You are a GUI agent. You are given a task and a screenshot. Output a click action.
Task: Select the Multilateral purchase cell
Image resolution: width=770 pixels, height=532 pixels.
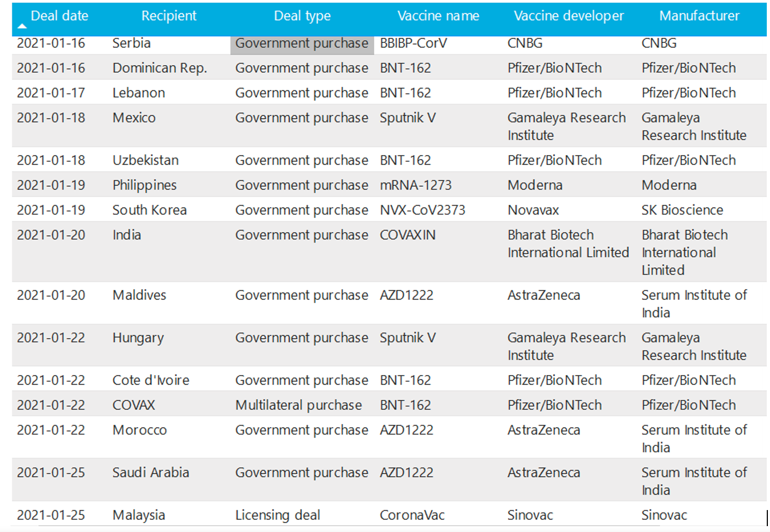298,405
